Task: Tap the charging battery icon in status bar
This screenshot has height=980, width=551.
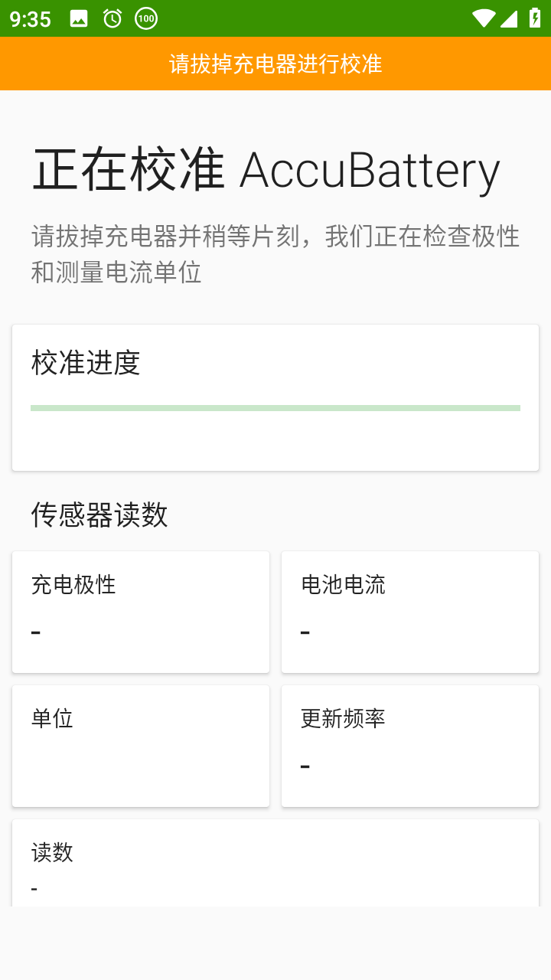Action: 535,18
